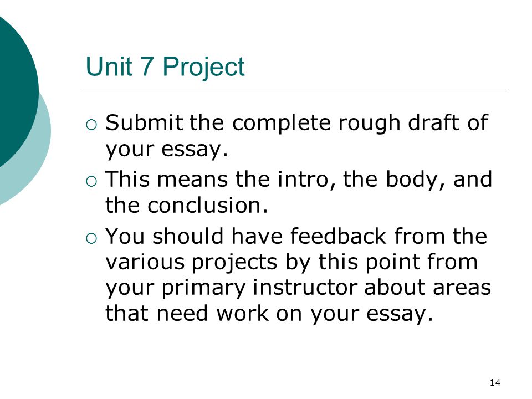Select the first bullet circle marker
This screenshot has width=532, height=399.
91,125
